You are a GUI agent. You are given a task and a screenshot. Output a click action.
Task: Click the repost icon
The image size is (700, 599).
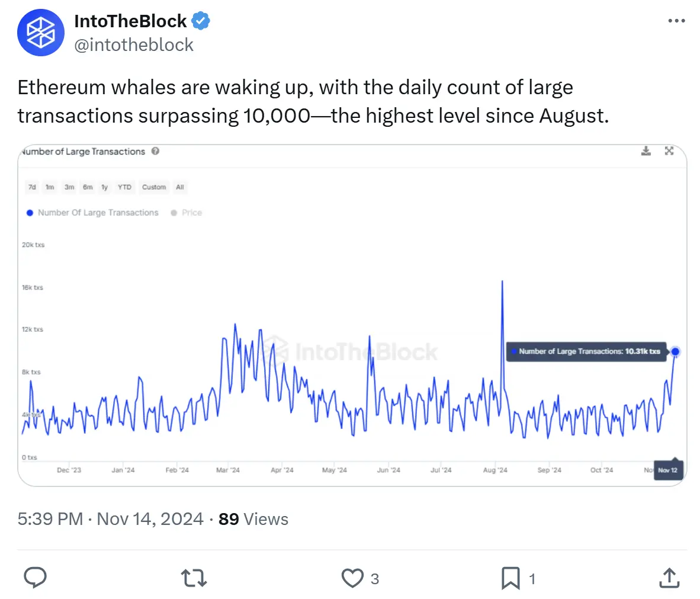pyautogui.click(x=193, y=578)
